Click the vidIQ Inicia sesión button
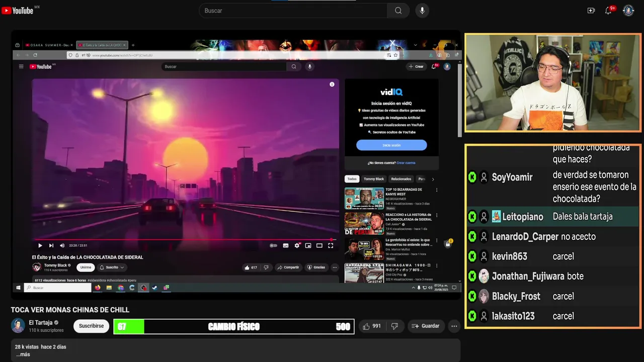 [391, 145]
